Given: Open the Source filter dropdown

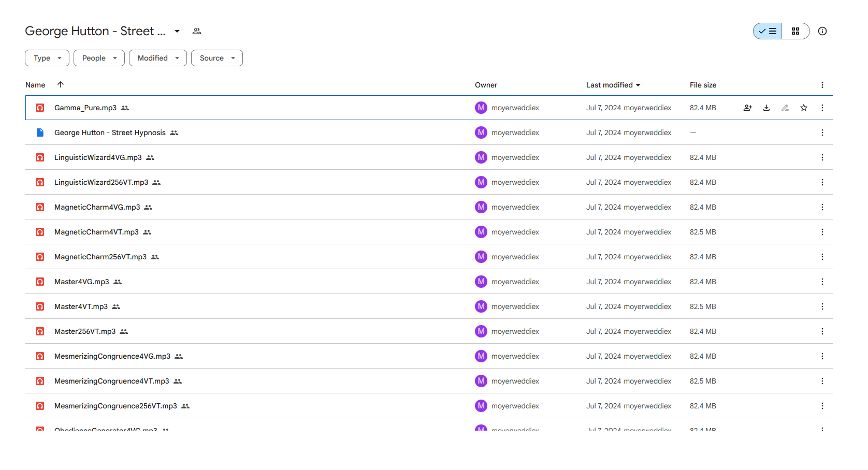Looking at the screenshot, I should pos(217,58).
